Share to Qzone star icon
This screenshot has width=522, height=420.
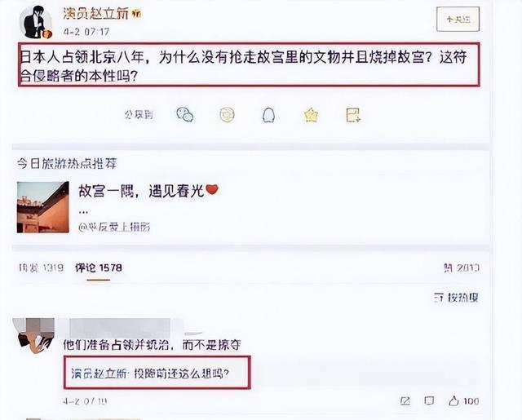point(311,115)
